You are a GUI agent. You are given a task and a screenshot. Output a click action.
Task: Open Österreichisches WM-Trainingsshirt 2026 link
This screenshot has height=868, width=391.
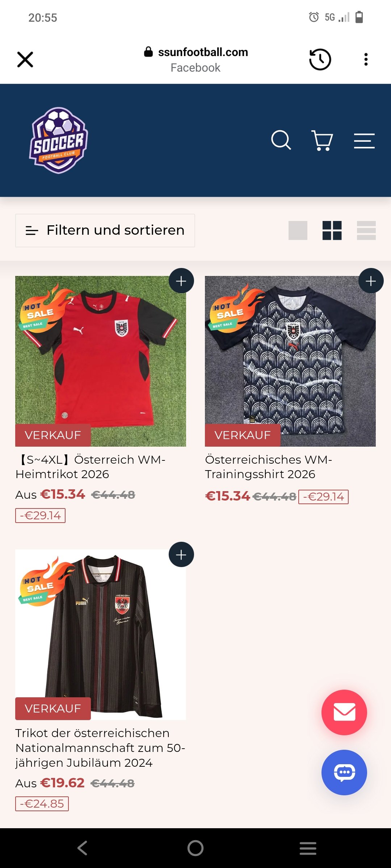268,467
